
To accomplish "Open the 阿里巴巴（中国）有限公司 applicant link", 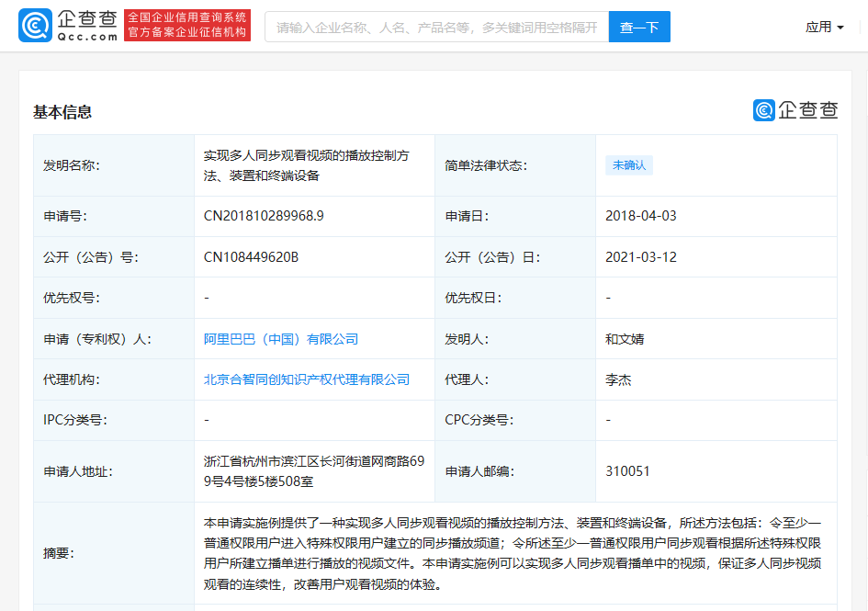I will [281, 339].
